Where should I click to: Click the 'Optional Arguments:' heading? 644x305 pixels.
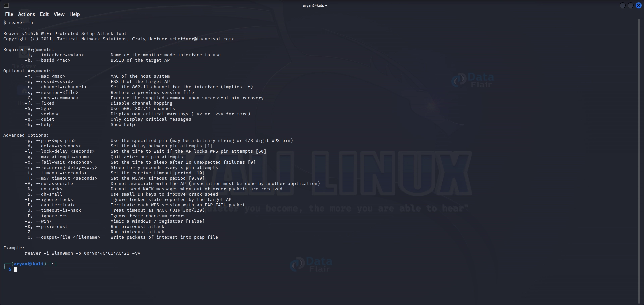point(29,71)
